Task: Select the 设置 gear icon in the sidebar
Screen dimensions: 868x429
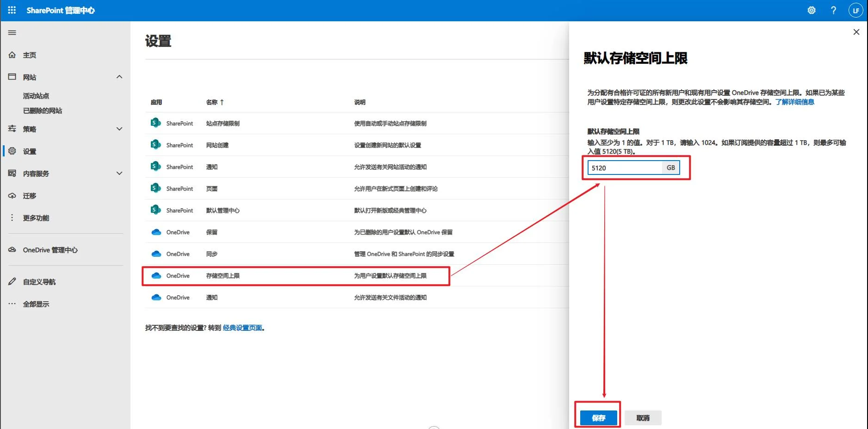Action: pyautogui.click(x=12, y=151)
